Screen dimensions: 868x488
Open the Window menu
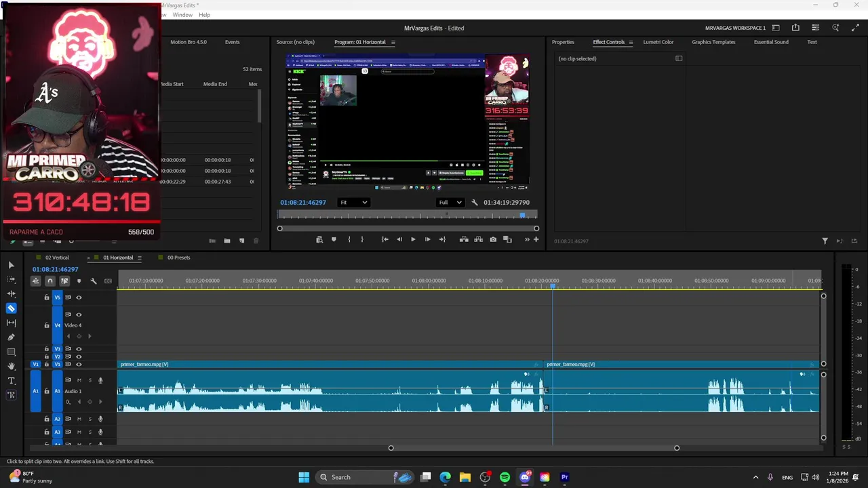click(182, 15)
